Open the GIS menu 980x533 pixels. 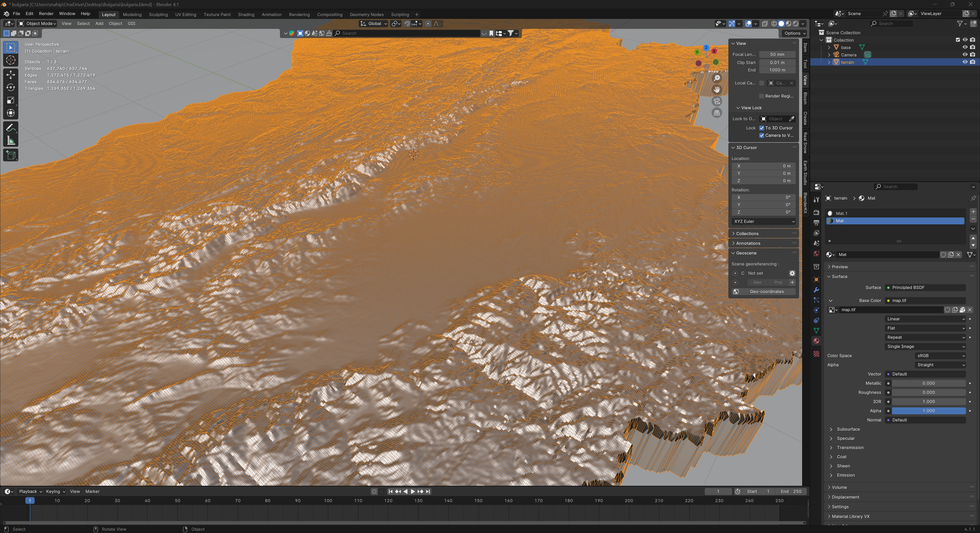click(x=131, y=23)
